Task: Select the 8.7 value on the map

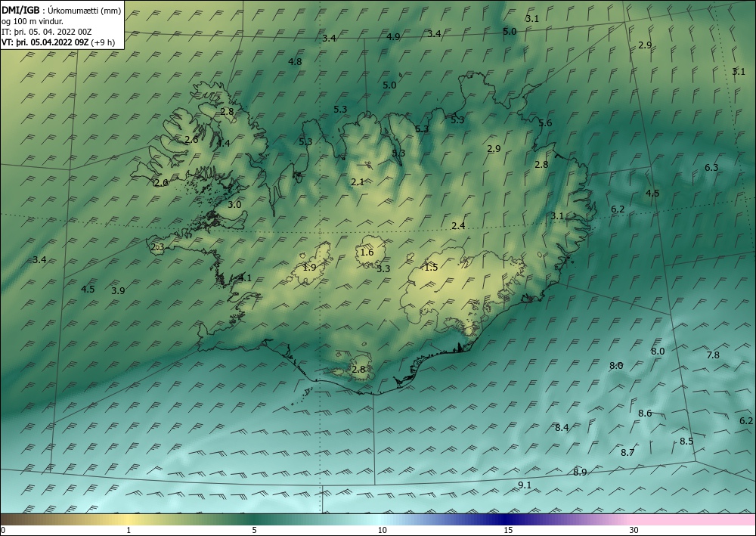Action: pos(627,453)
